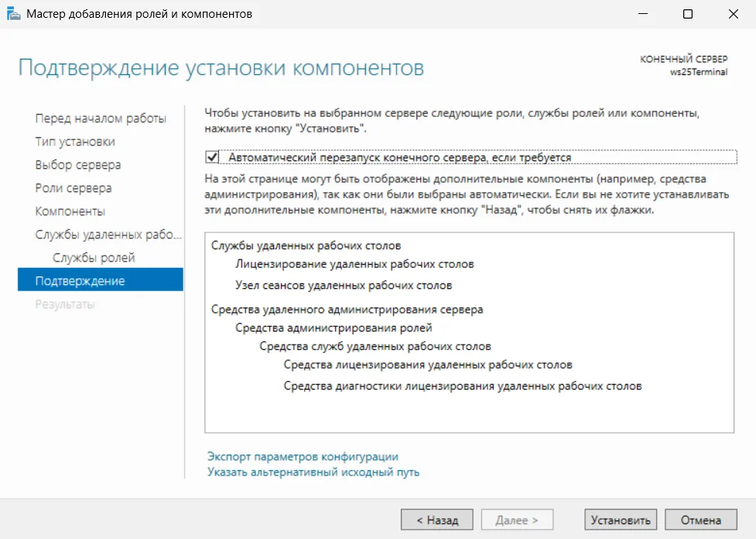Viewport: 756px width, 539px height.
Task: Maximize the wizard window
Action: pos(688,14)
